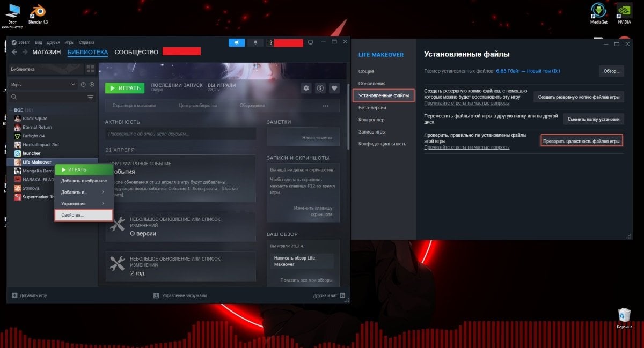Open the three-dots more links menu

pos(325,106)
